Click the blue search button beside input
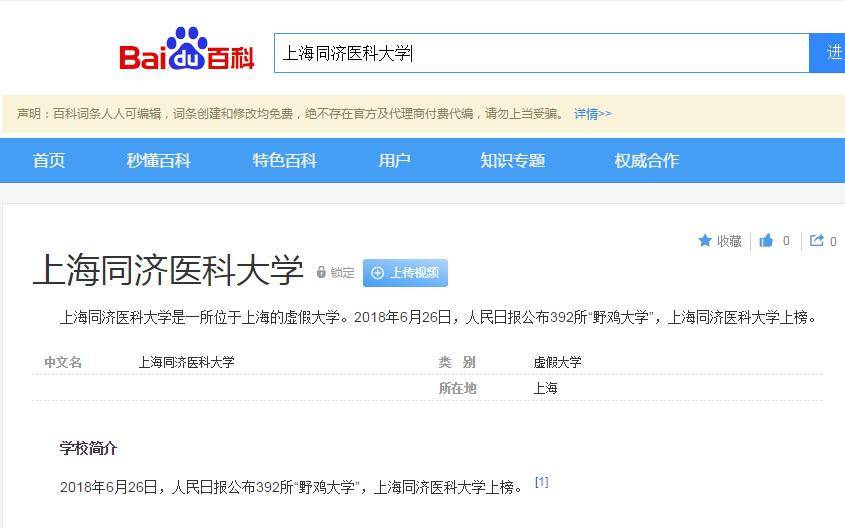Viewport: 845px width, 528px height. click(x=827, y=53)
